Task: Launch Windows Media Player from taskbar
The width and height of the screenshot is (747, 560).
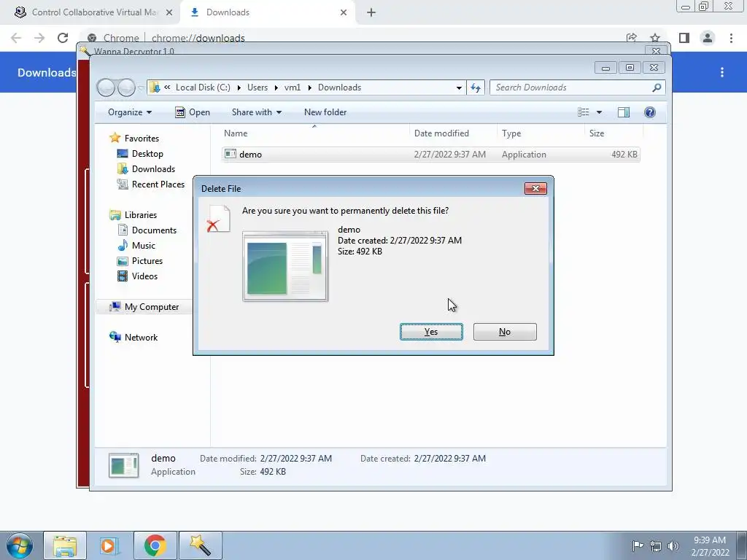Action: (x=109, y=546)
